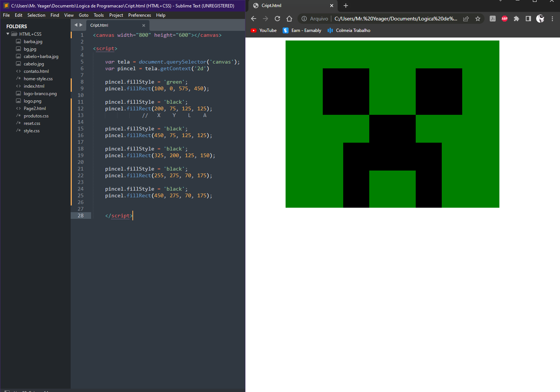560x392 pixels.
Task: Close the Cript.html Chrome tab
Action: [x=332, y=6]
